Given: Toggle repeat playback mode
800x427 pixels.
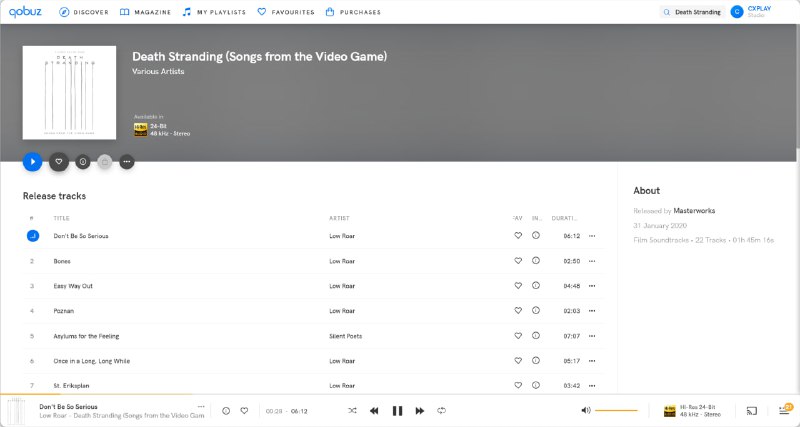Looking at the screenshot, I should pos(441,411).
